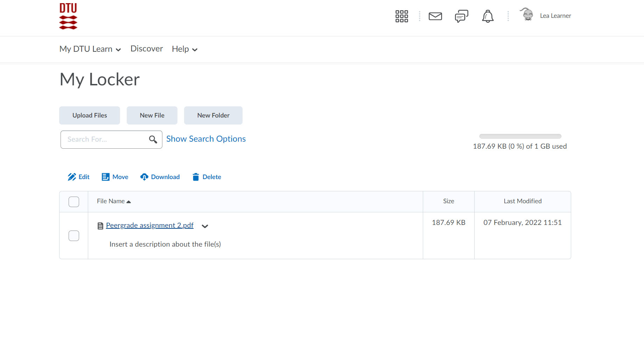Open actions chevron for Peergrade assignment 2.pdf
This screenshot has height=340, width=644.
[205, 226]
